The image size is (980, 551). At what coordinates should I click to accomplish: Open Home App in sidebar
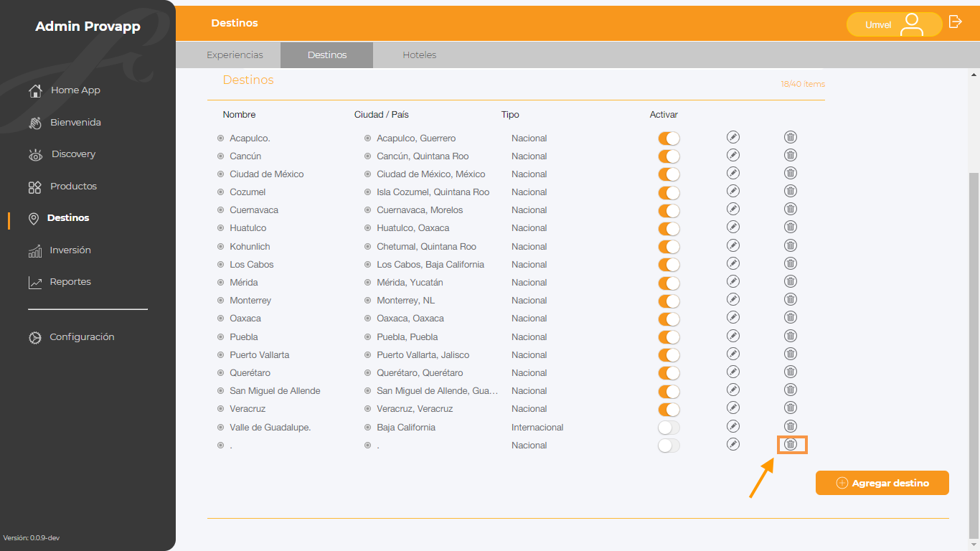pos(64,90)
